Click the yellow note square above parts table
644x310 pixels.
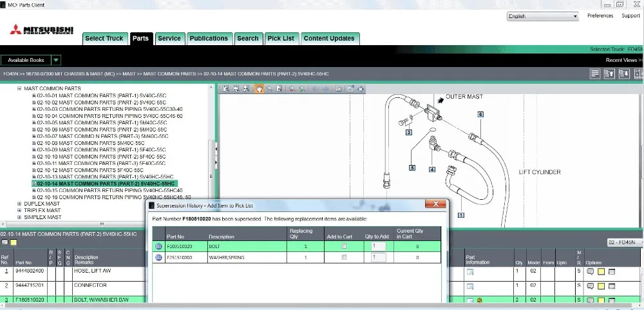14,242
